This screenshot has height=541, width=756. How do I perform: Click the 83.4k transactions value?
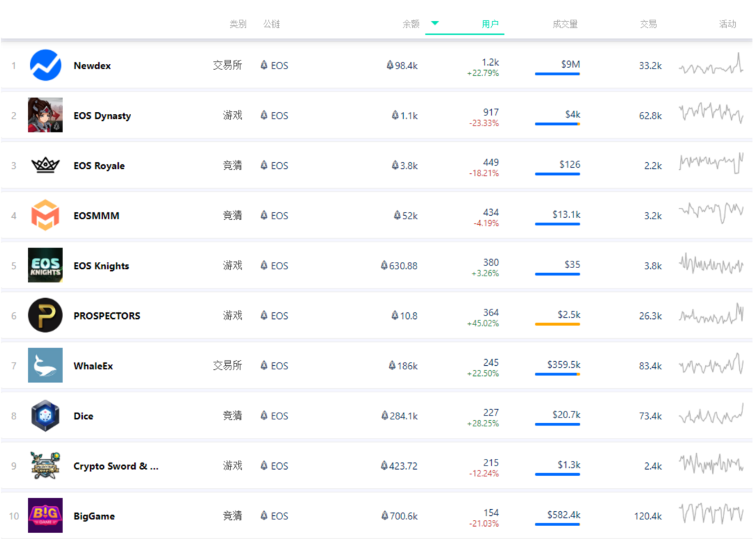click(x=650, y=366)
